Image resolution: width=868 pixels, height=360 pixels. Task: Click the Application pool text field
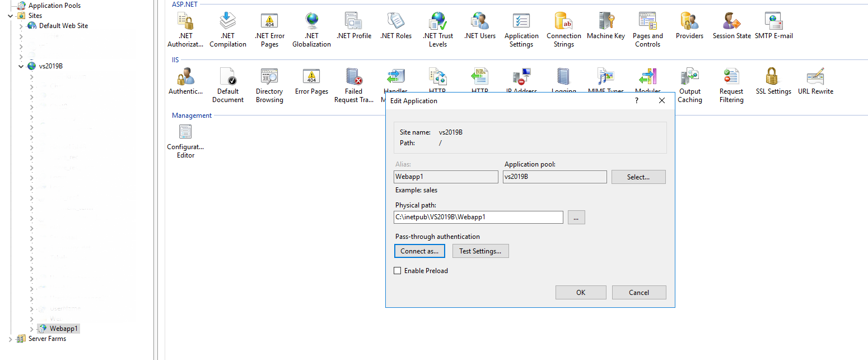[555, 177]
